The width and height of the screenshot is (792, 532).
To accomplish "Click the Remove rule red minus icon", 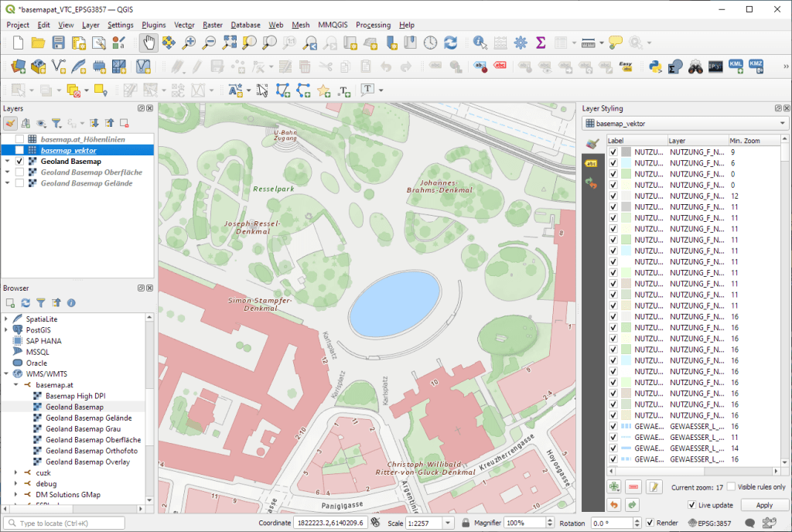I will tap(633, 487).
